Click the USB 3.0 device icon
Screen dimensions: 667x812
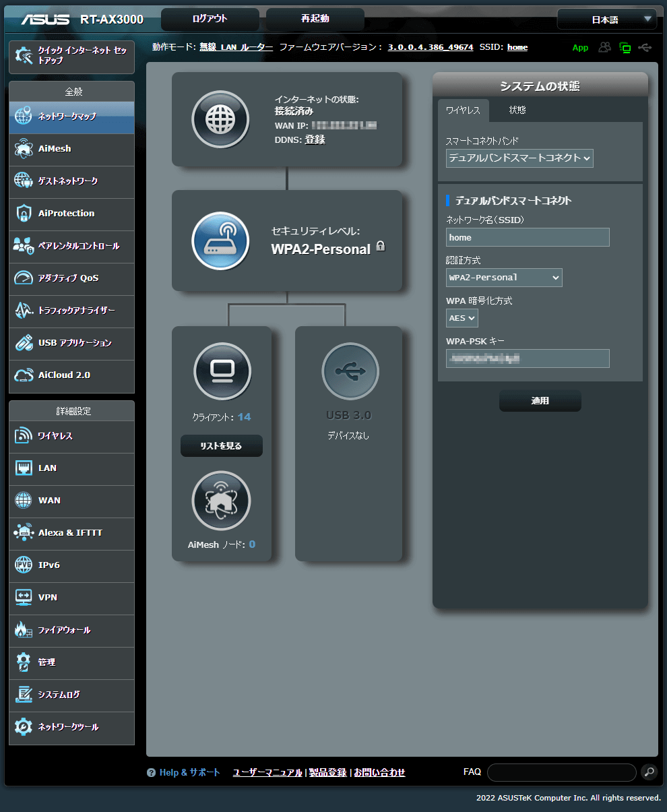point(350,371)
